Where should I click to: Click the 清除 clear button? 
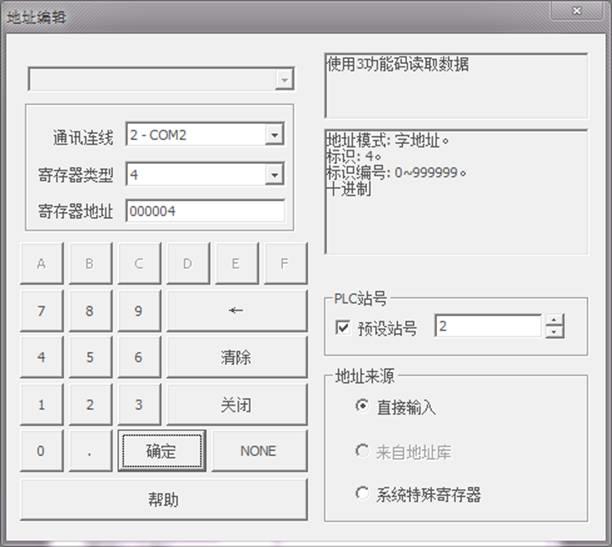pyautogui.click(x=236, y=357)
